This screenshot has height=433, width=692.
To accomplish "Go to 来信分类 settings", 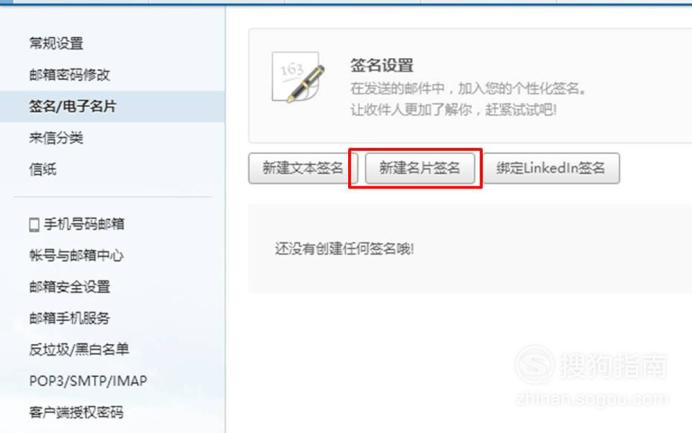I will click(56, 138).
